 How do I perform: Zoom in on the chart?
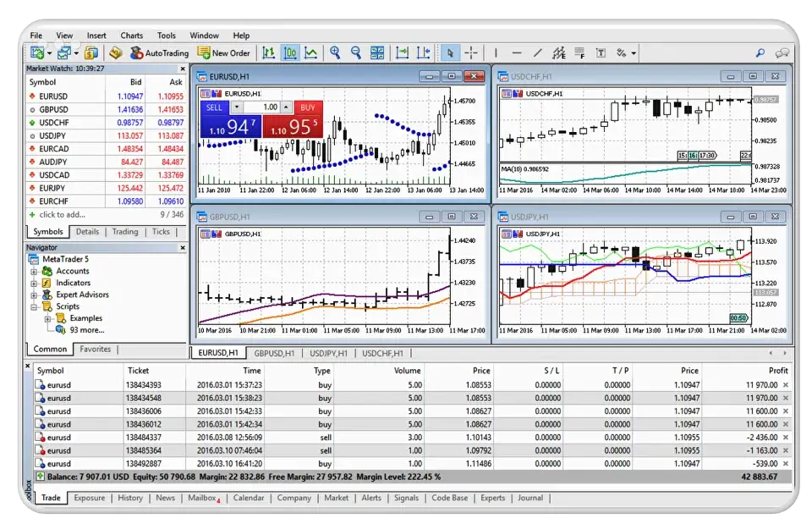point(335,52)
